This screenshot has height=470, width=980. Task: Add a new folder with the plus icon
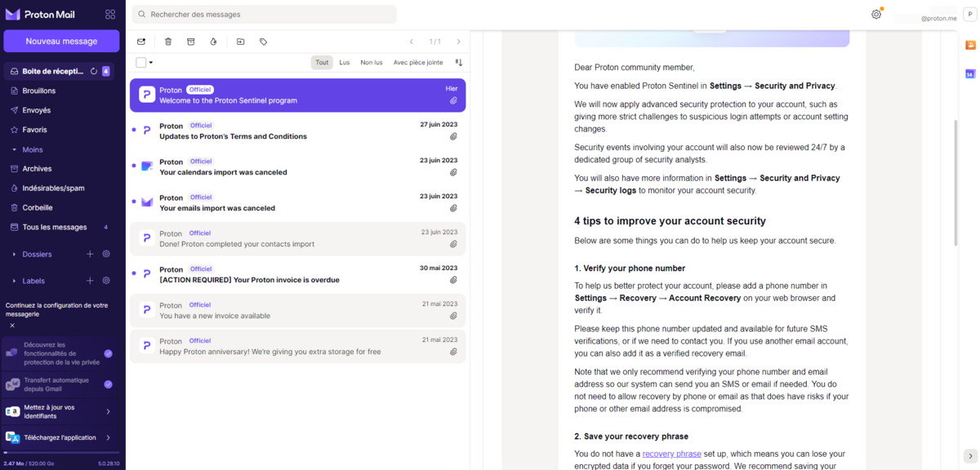pyautogui.click(x=90, y=255)
